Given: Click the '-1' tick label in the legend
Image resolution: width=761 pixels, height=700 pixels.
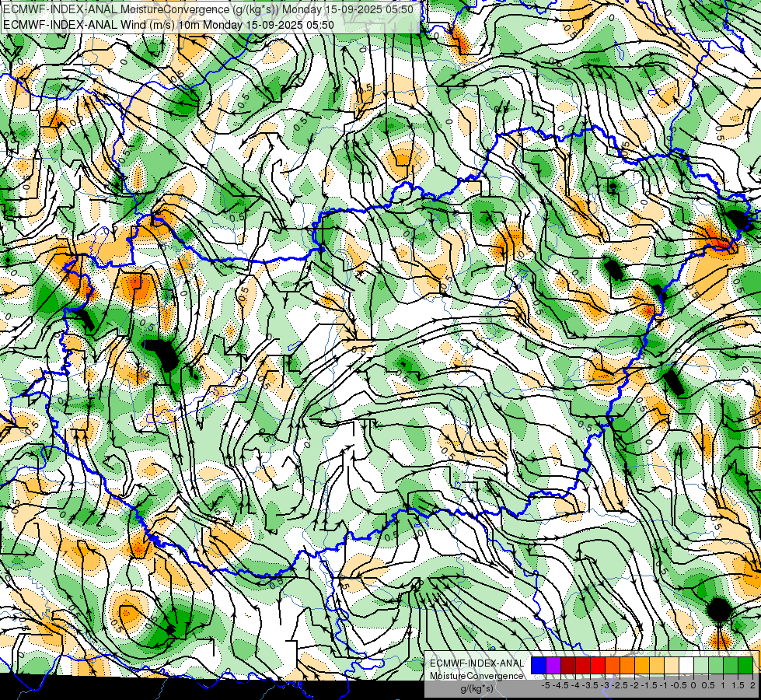Looking at the screenshot, I should (664, 685).
